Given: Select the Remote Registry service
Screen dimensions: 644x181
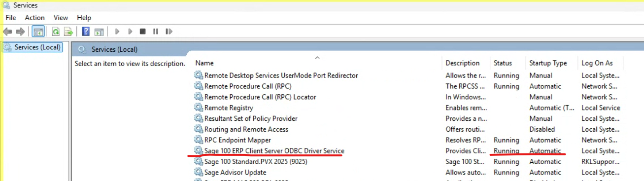Looking at the screenshot, I should point(229,108).
